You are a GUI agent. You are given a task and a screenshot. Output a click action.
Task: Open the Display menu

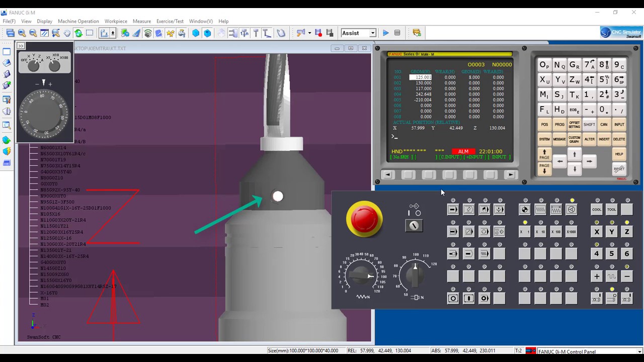click(44, 21)
